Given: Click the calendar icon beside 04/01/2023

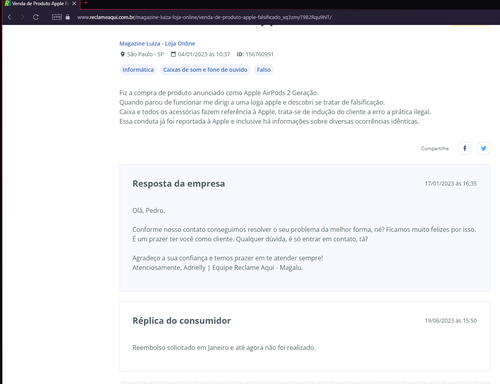Looking at the screenshot, I should [173, 54].
